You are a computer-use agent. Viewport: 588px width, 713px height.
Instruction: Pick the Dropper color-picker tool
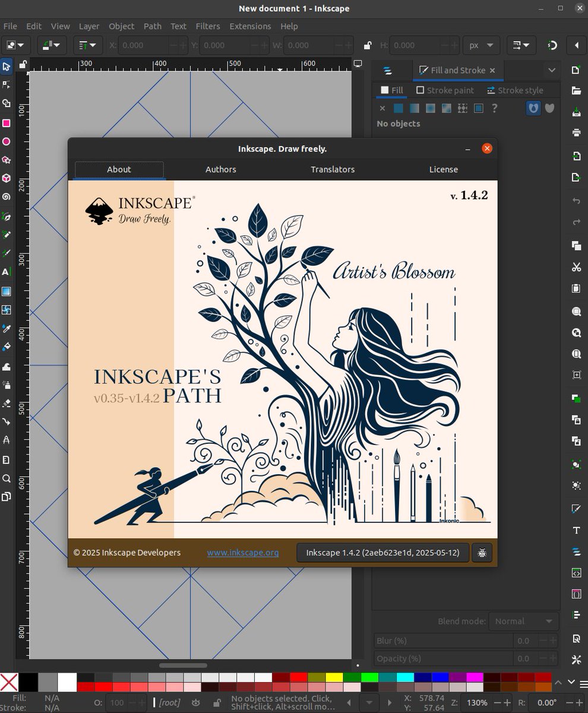pyautogui.click(x=7, y=328)
